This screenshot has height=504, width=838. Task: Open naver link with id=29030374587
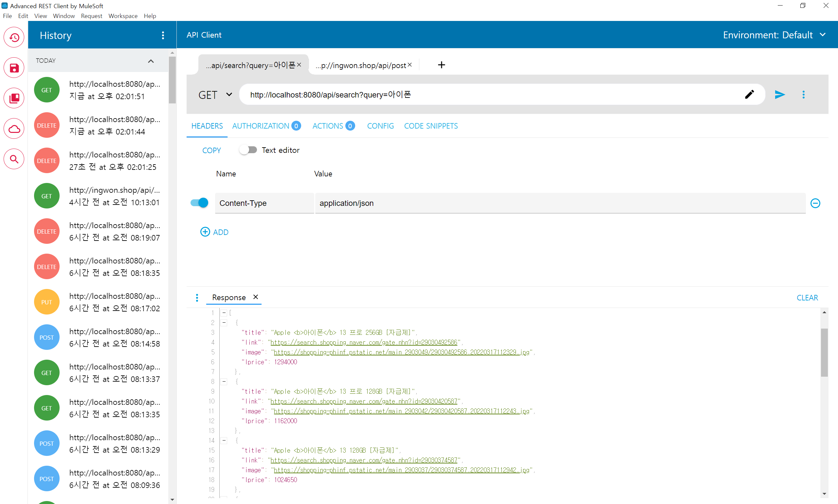(x=364, y=460)
